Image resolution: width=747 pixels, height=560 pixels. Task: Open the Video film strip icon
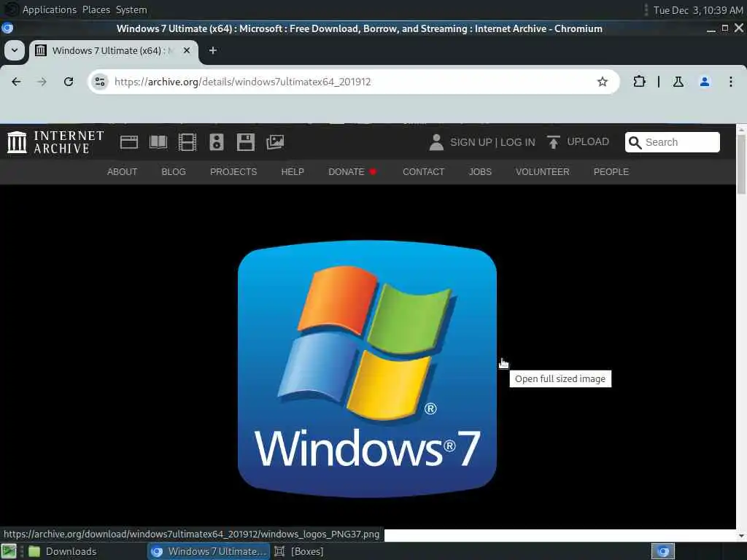187,142
